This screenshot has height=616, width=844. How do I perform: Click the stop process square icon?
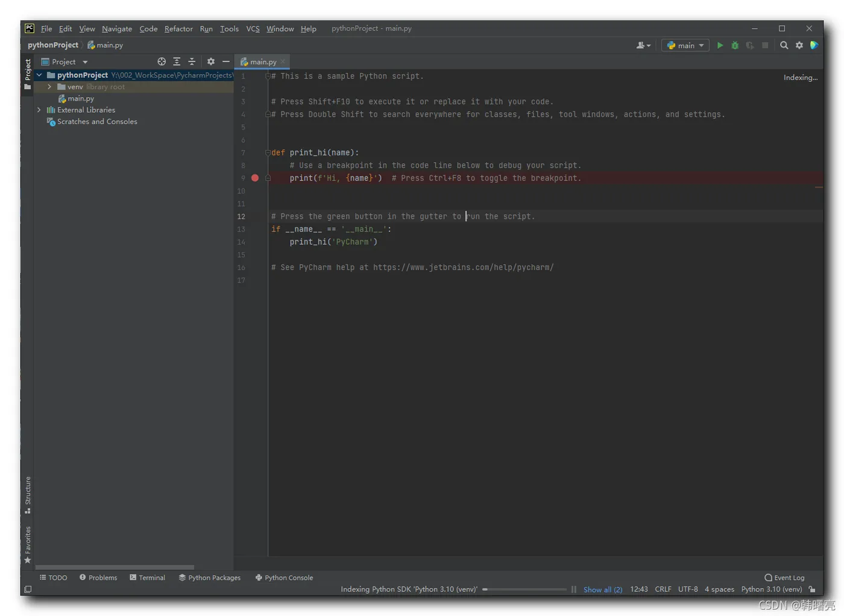click(765, 45)
